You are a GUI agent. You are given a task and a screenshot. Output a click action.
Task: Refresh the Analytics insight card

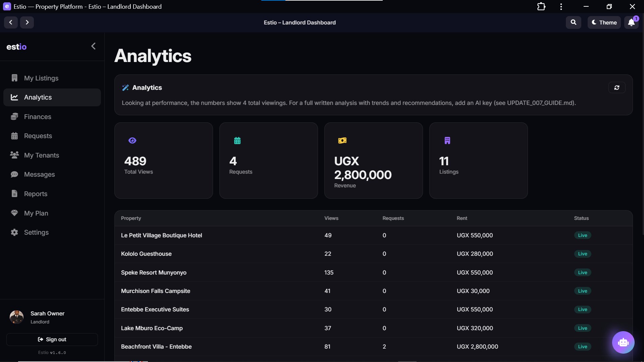tap(616, 87)
